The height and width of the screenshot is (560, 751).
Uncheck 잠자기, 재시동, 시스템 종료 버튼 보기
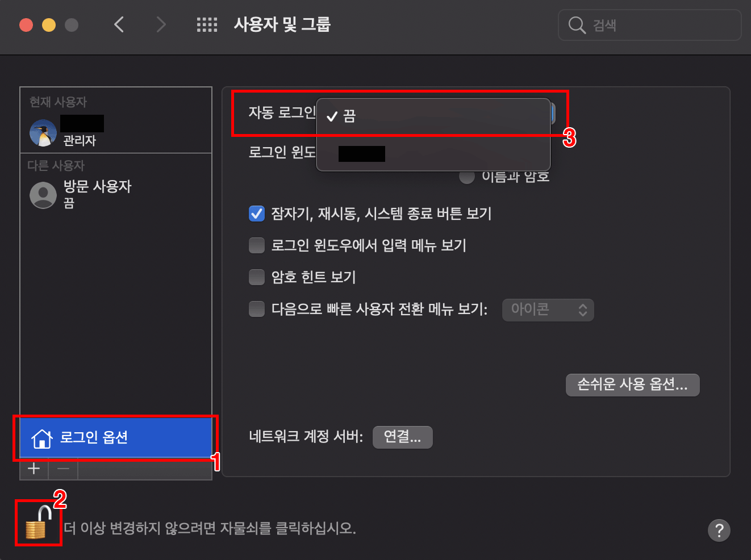(257, 214)
